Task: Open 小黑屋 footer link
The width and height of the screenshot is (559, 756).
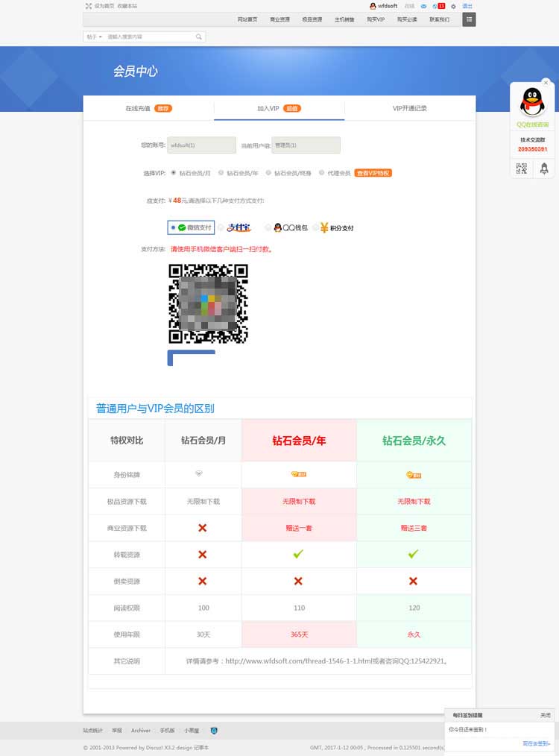Action: point(192,731)
